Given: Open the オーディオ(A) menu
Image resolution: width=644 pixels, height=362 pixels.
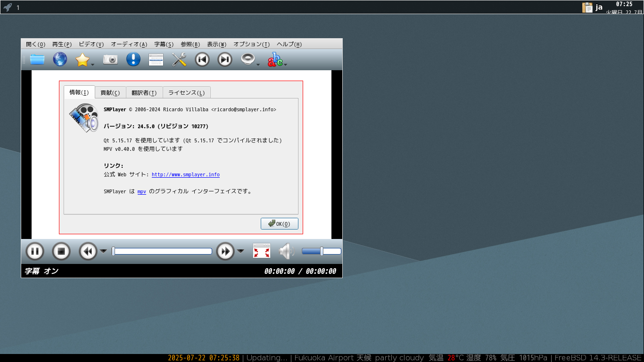Looking at the screenshot, I should pos(129,44).
